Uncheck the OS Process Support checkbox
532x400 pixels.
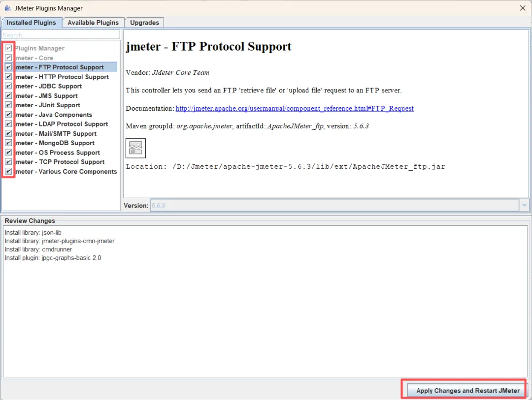8,153
